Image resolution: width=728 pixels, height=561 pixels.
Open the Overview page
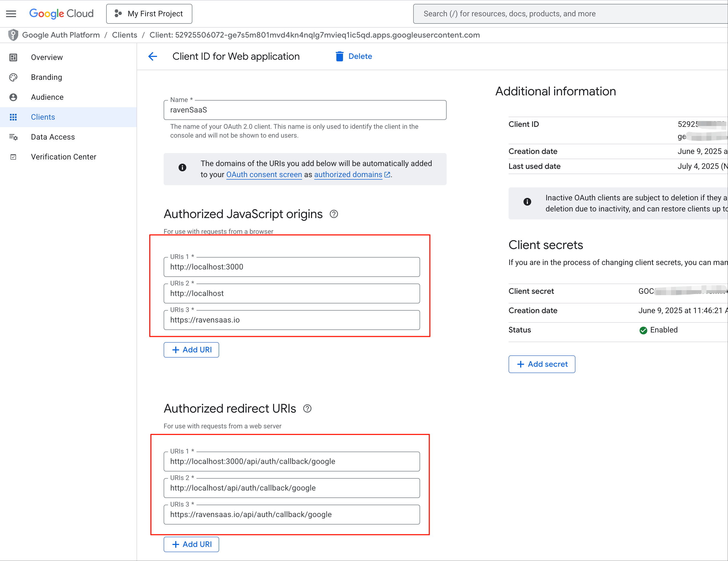(47, 57)
